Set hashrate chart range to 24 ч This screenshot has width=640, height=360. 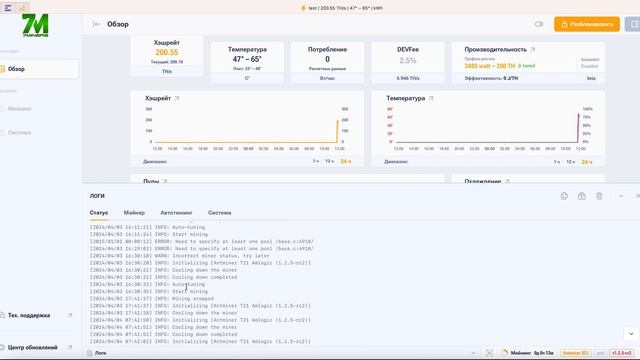[x=345, y=162]
